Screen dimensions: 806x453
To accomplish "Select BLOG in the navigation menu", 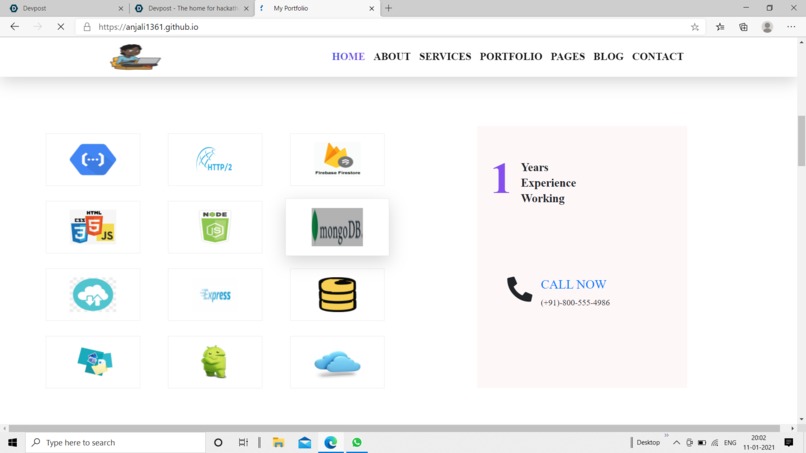I will [x=608, y=57].
